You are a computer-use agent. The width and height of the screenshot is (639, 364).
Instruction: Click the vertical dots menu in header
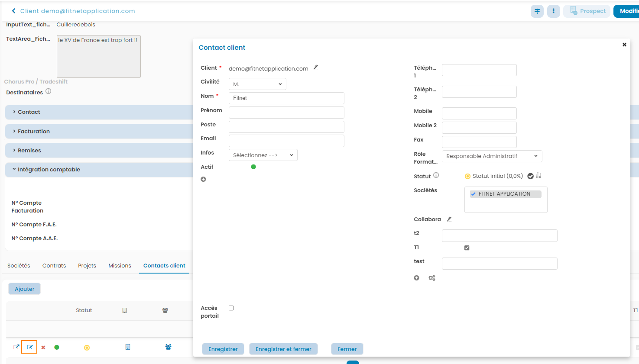(553, 11)
